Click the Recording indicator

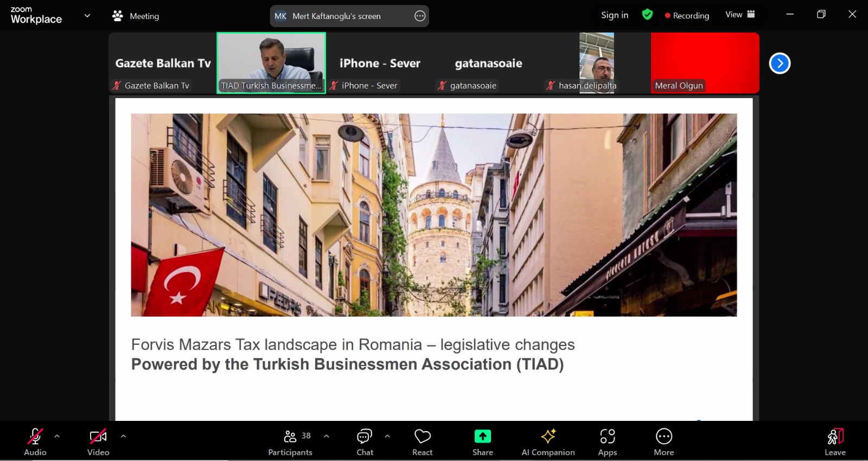(x=687, y=16)
